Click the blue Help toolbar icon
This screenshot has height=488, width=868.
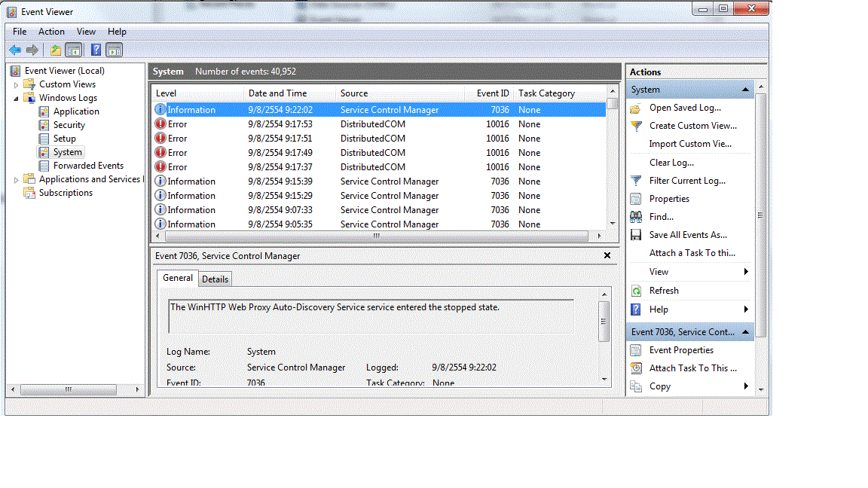96,50
